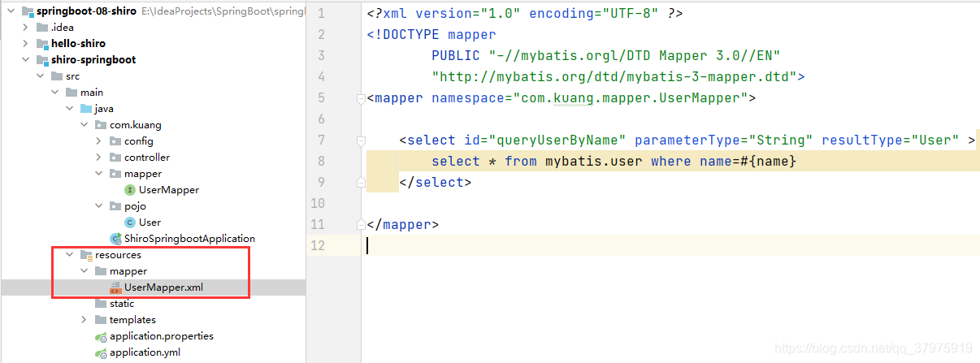Image resolution: width=980 pixels, height=363 pixels.
Task: Click the ShiroSpringbootApplication class icon
Action: [115, 239]
